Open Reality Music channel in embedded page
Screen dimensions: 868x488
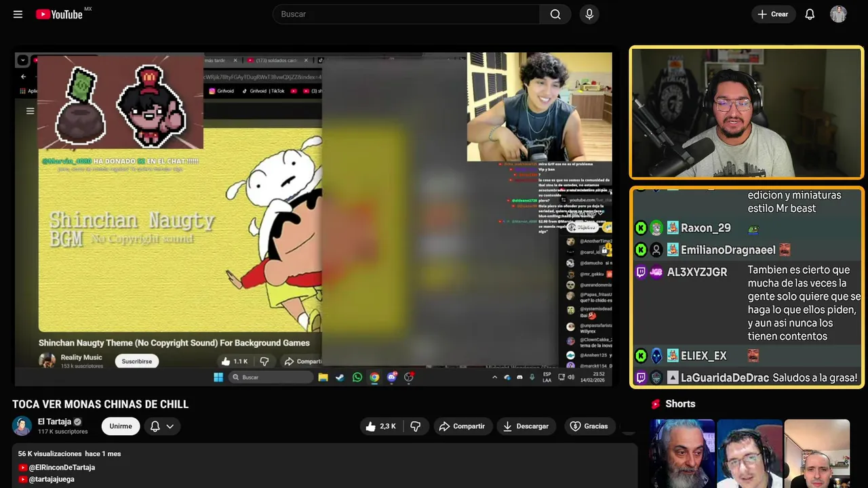(x=81, y=357)
